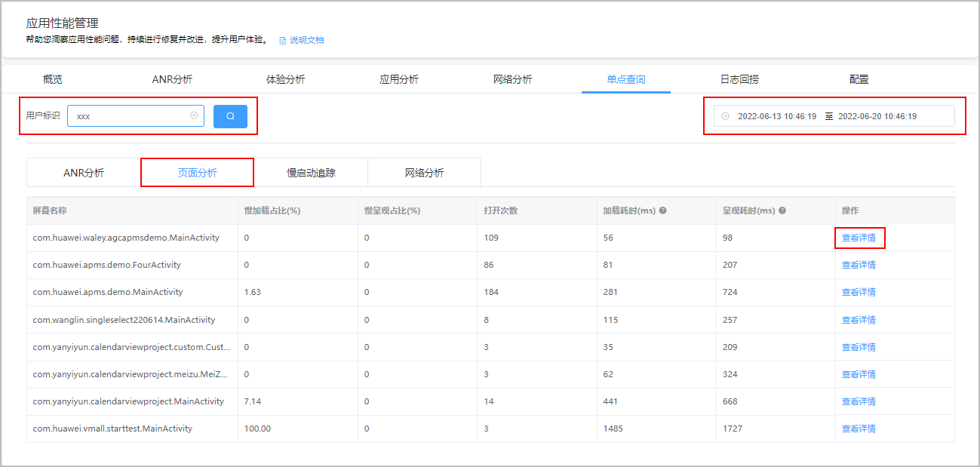980x467 pixels.
Task: Click com.huawei.waley.agcapmsdemo.MainActivity screen name
Action: tap(126, 238)
